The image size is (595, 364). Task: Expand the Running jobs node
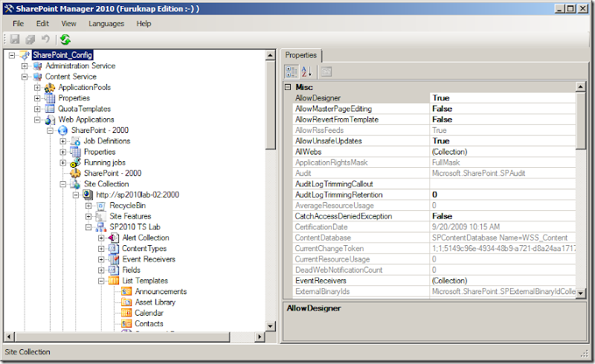click(63, 163)
